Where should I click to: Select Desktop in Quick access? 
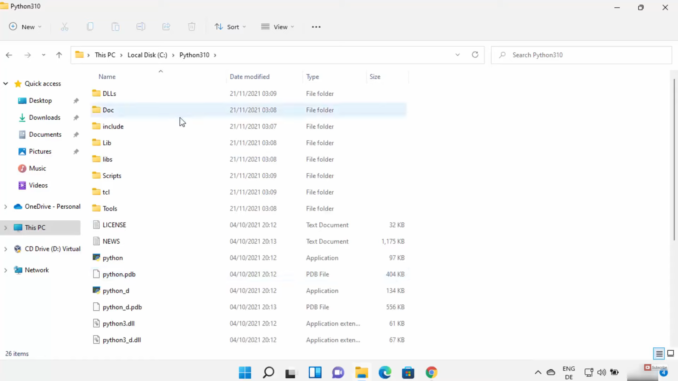tap(40, 100)
